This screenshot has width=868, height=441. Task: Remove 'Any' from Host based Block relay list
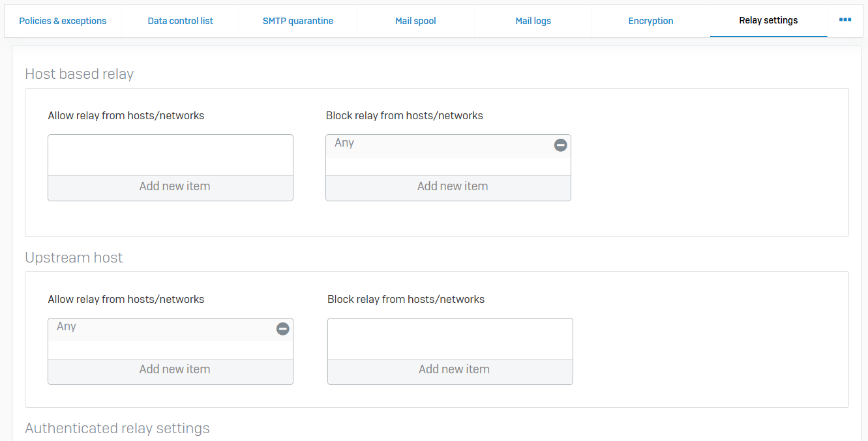(560, 145)
